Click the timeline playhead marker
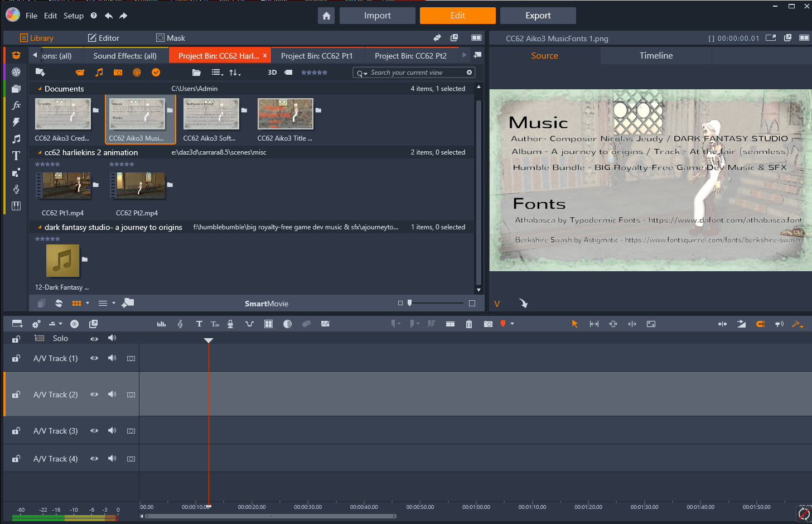Image resolution: width=812 pixels, height=524 pixels. click(x=209, y=340)
